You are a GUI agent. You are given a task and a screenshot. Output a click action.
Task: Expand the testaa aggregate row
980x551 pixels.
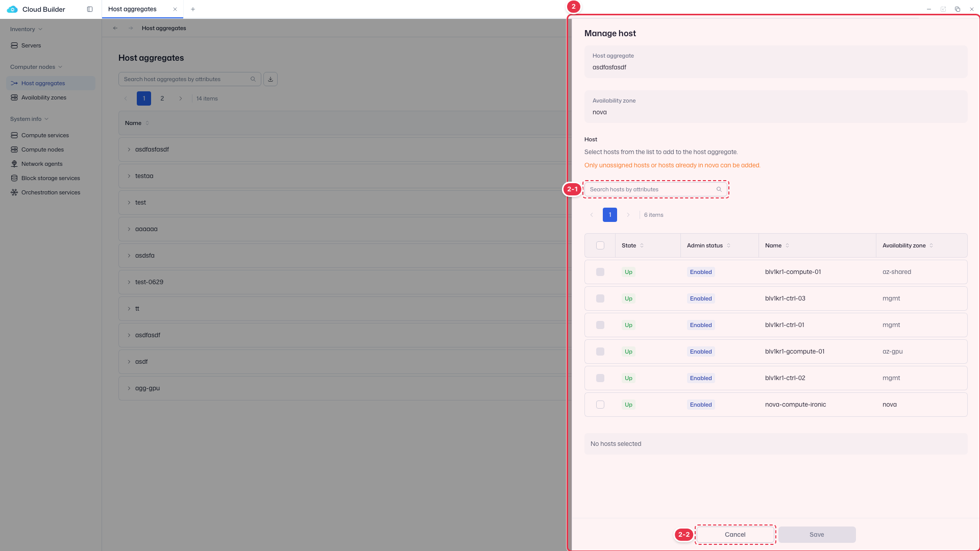(x=129, y=176)
